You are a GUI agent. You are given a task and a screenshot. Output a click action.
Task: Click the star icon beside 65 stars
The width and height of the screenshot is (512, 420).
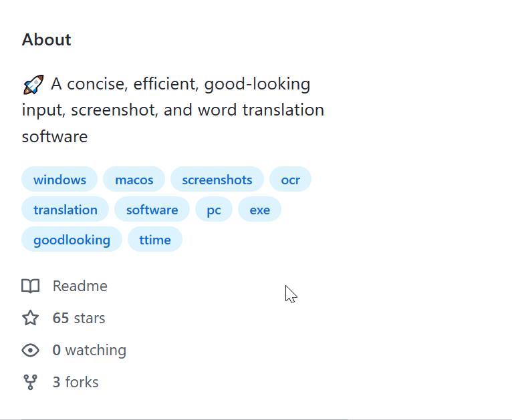pyautogui.click(x=30, y=318)
